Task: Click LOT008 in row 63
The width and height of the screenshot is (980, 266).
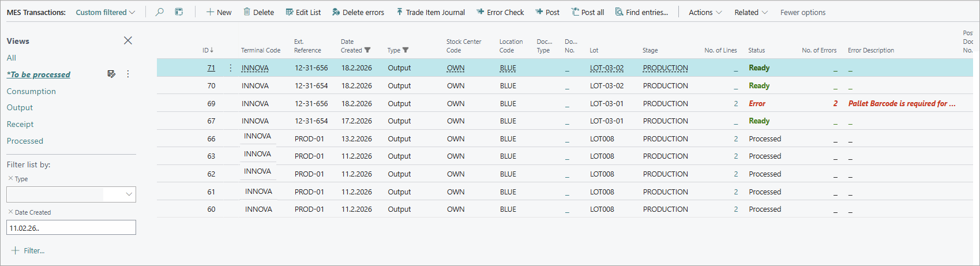Action: pos(602,156)
